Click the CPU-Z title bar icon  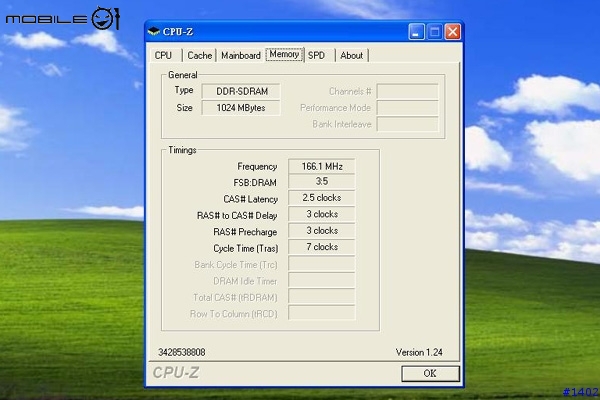pos(153,31)
